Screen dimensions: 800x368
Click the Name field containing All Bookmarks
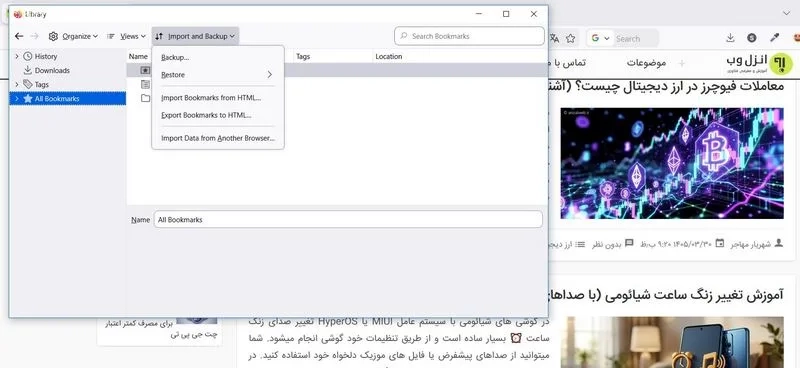click(348, 219)
